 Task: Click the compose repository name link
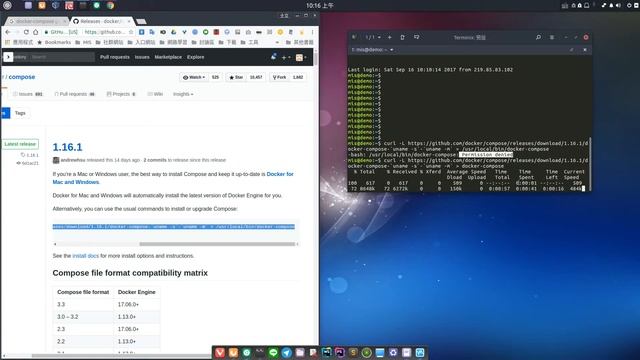pyautogui.click(x=22, y=77)
